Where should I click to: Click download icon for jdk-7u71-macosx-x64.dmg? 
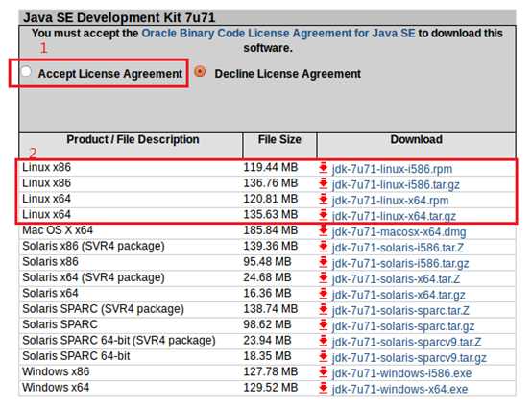(x=323, y=230)
